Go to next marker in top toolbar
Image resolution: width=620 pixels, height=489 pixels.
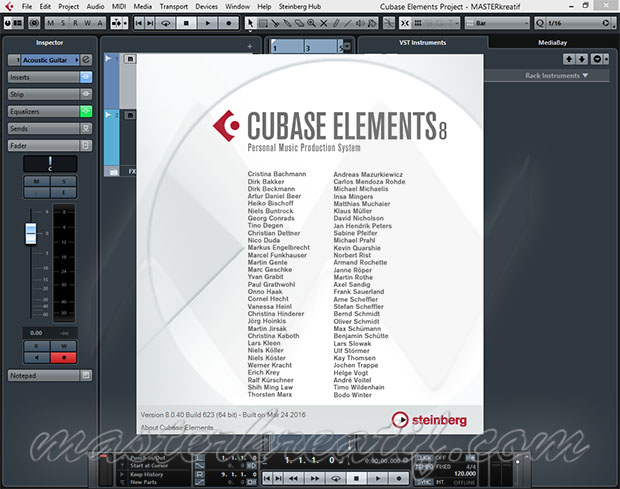click(x=150, y=23)
